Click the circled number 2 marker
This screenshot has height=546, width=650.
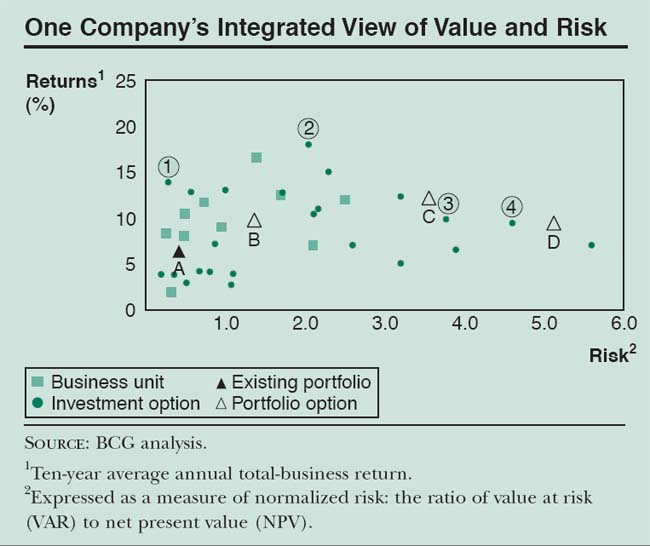[308, 128]
